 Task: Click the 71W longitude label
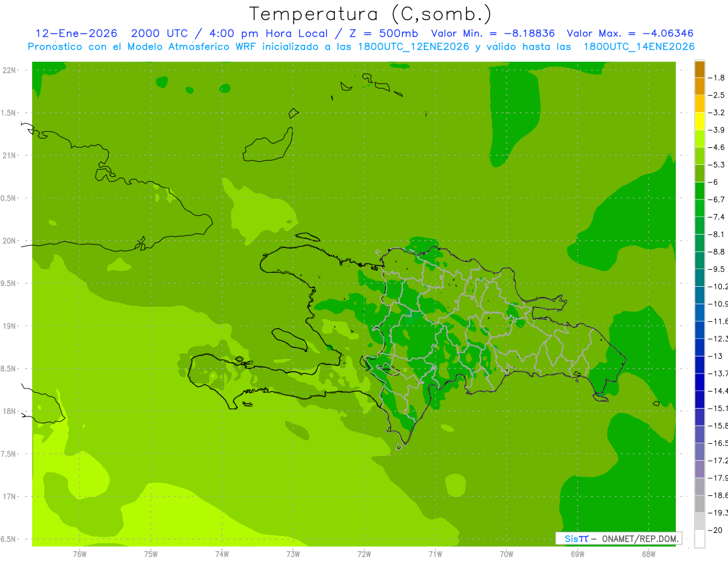[435, 554]
